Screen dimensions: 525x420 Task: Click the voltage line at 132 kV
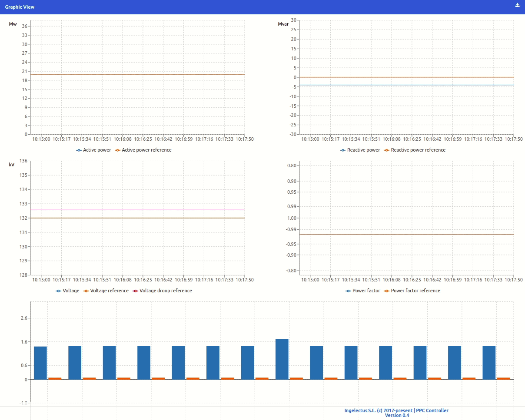(x=137, y=218)
